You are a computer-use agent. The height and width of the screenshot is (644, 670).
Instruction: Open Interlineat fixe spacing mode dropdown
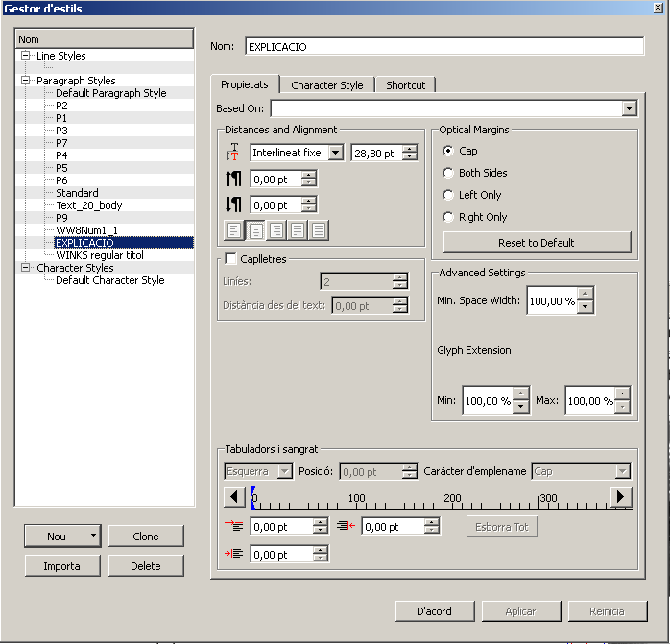pos(336,153)
